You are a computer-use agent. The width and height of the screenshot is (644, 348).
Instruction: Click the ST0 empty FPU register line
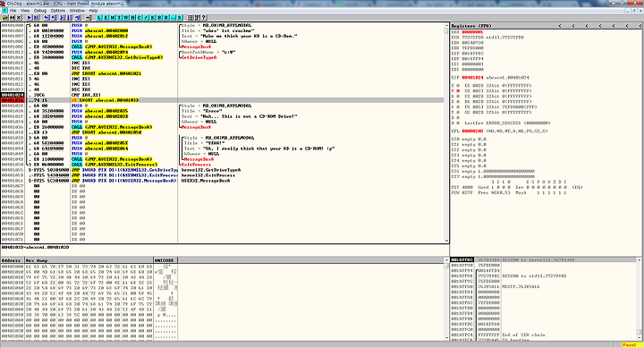pyautogui.click(x=469, y=140)
